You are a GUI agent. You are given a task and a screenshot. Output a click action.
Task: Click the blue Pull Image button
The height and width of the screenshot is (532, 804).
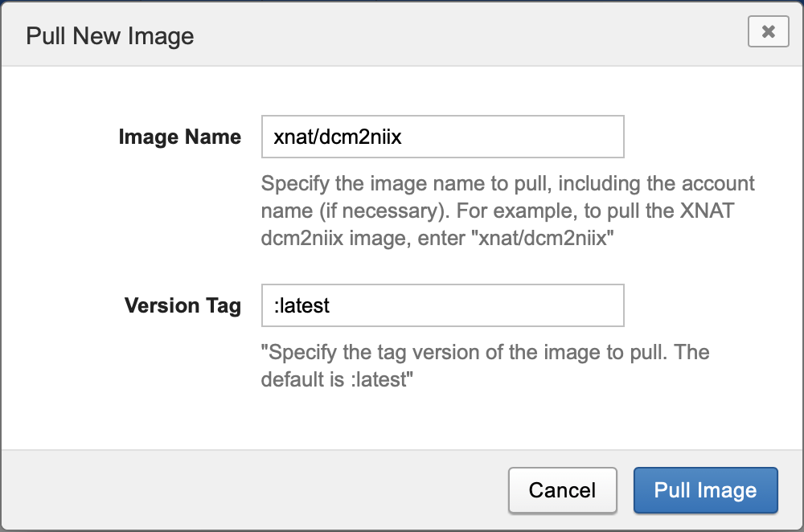[705, 490]
